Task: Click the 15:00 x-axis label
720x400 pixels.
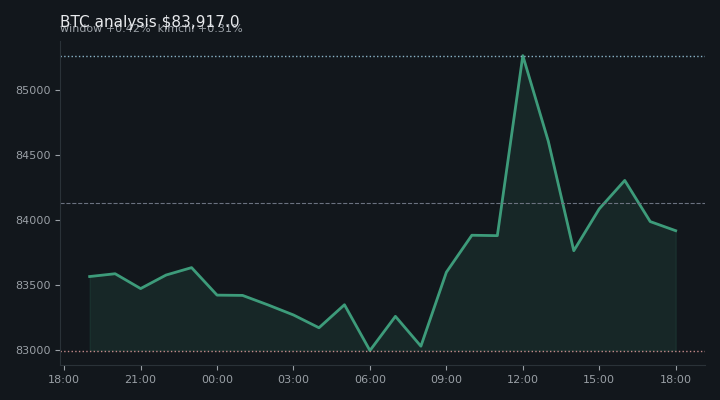Action: (x=599, y=379)
